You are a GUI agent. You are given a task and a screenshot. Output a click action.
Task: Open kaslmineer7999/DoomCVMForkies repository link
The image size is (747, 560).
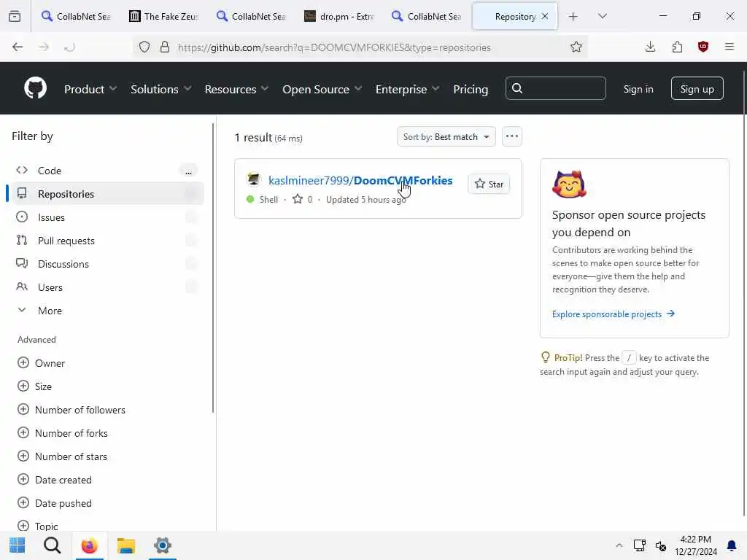[360, 181]
